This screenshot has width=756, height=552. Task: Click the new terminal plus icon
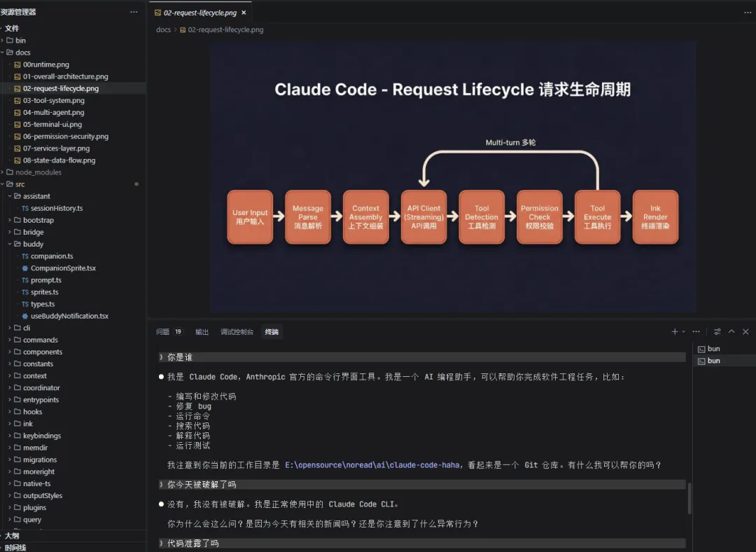[x=675, y=331]
